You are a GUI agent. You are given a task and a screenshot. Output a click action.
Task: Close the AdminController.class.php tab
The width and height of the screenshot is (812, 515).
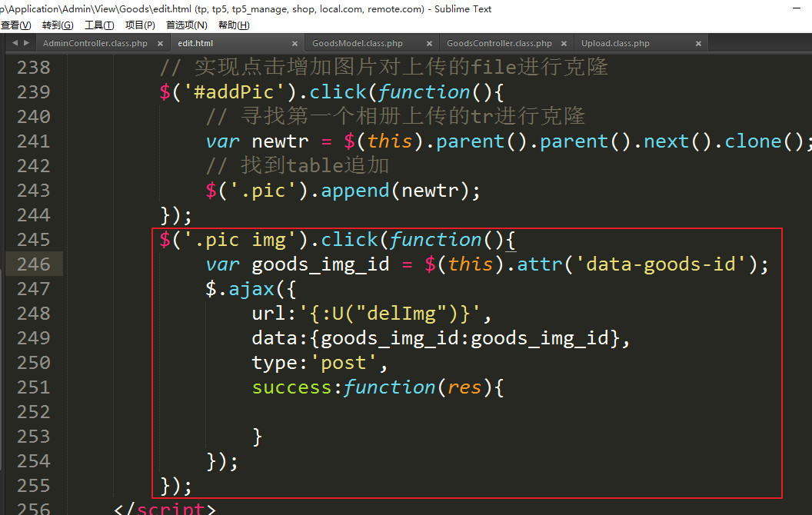tap(160, 44)
